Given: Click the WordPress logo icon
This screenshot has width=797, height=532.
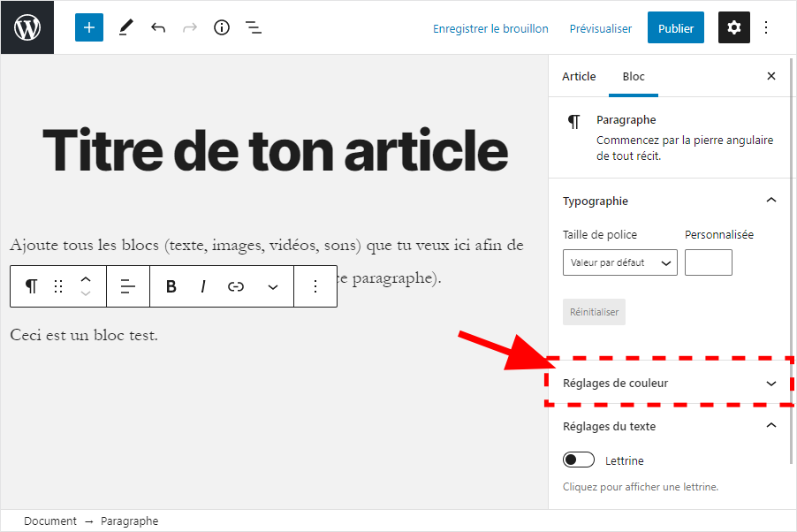Looking at the screenshot, I should (27, 27).
